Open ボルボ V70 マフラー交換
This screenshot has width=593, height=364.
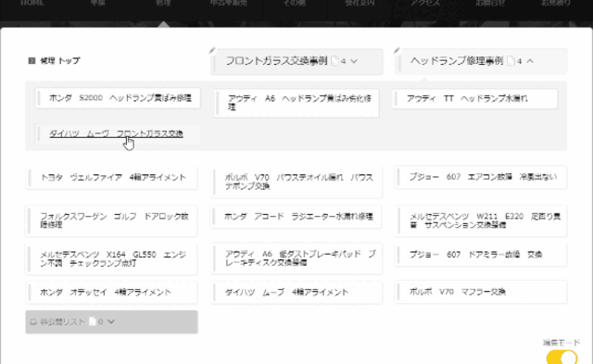click(481, 292)
